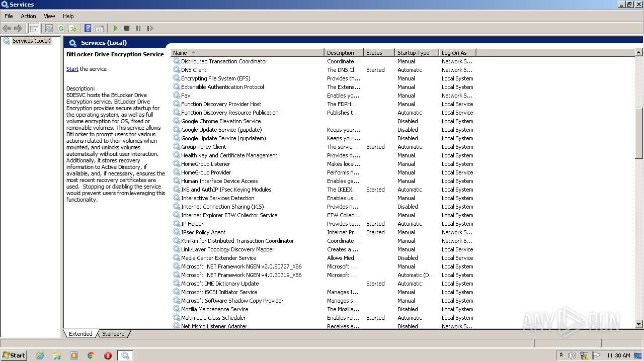Click the Restart Service toolbar icon

point(150,29)
